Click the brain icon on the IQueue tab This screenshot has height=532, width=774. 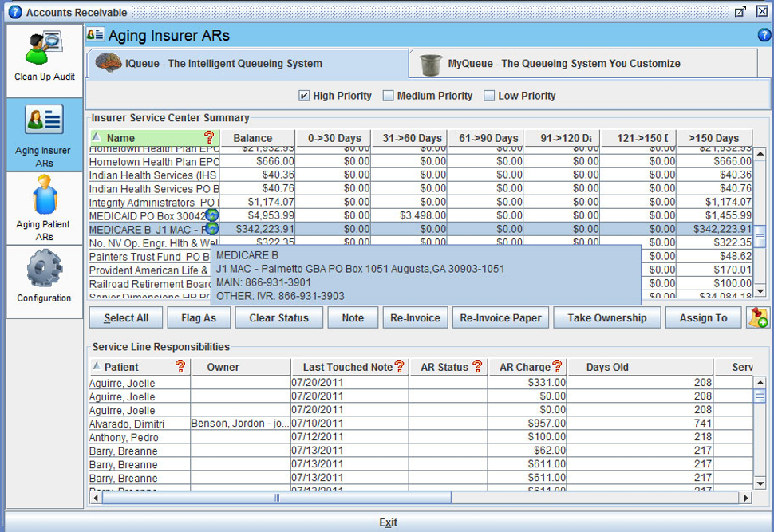tap(109, 63)
